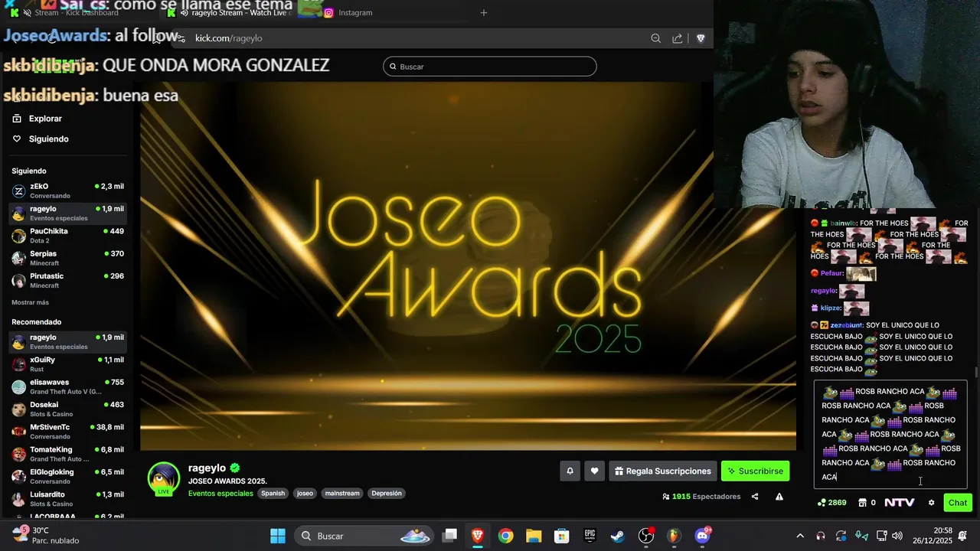Open the chat shop icon showing 0
The image size is (980, 551).
click(x=867, y=503)
